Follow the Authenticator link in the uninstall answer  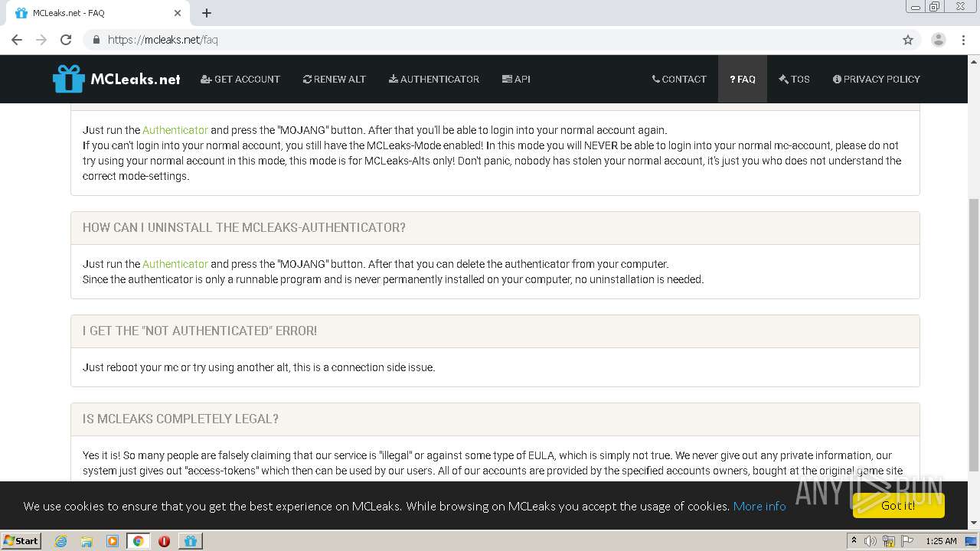coord(175,264)
